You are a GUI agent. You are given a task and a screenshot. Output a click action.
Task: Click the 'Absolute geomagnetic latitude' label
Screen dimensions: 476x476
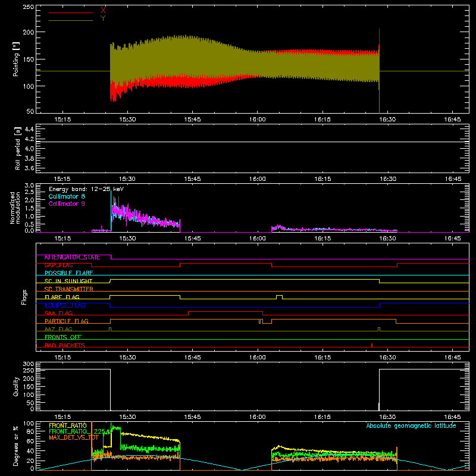(411, 425)
